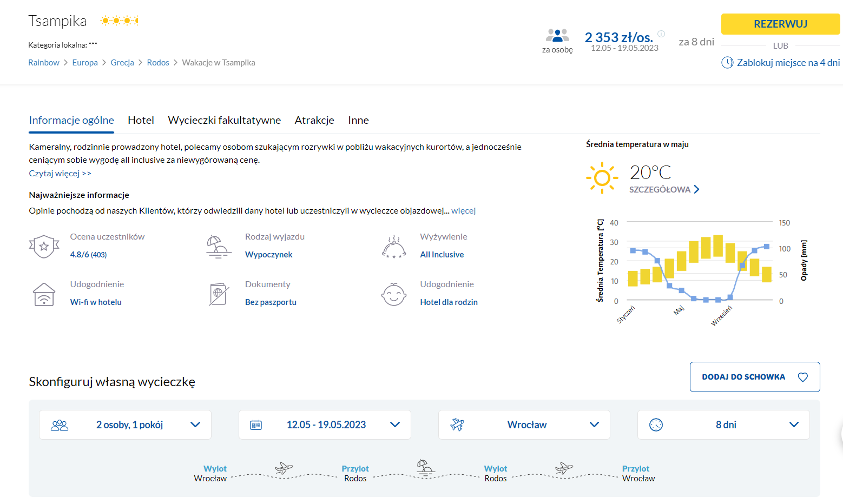Open the SZCZEGÓŁOWA weather details link
The width and height of the screenshot is (843, 504).
[x=664, y=190]
